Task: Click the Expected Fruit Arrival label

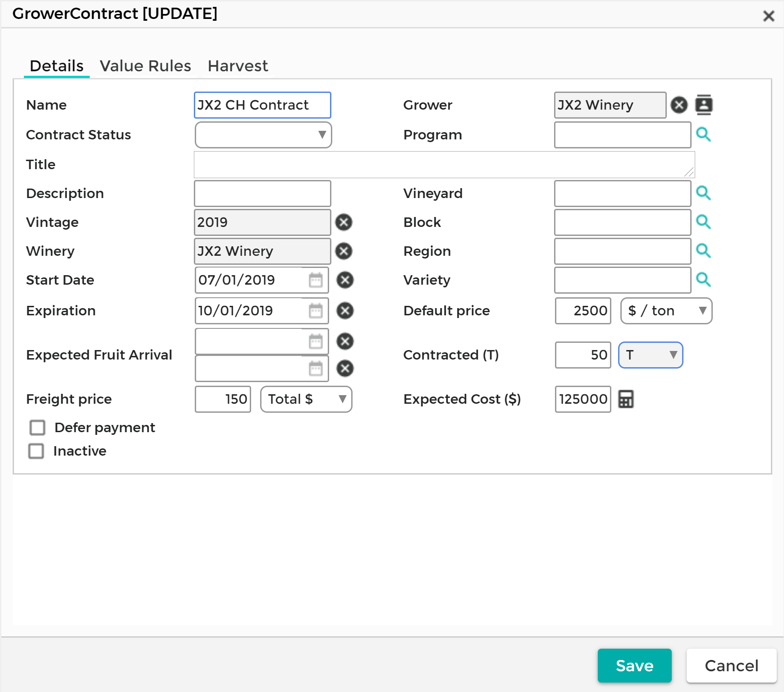Action: click(x=99, y=355)
